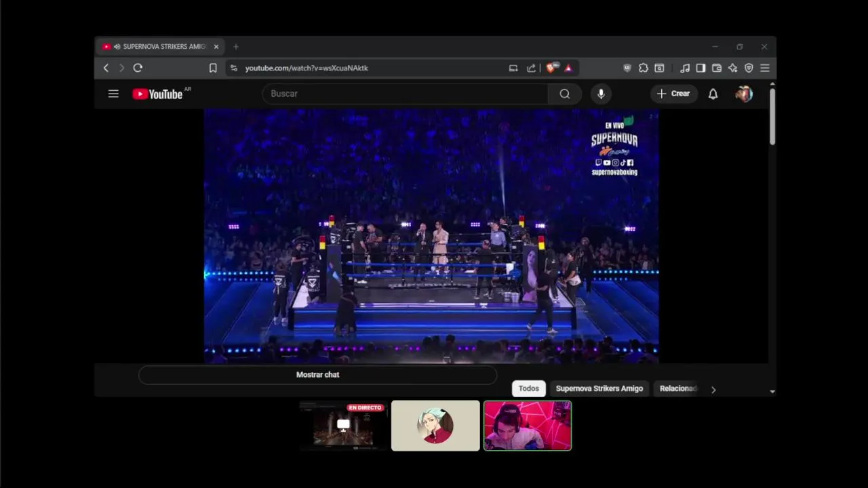Click the address bar URL
Viewport: 868px width, 488px height.
coord(307,68)
